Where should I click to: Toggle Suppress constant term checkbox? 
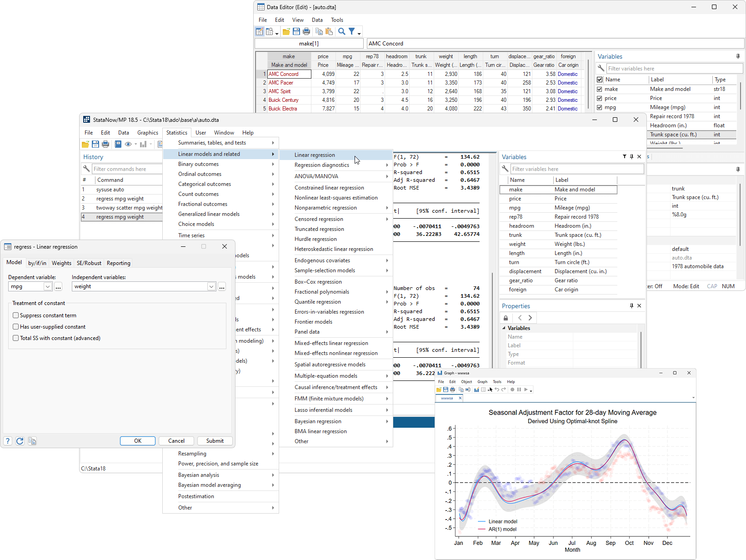[x=16, y=315]
